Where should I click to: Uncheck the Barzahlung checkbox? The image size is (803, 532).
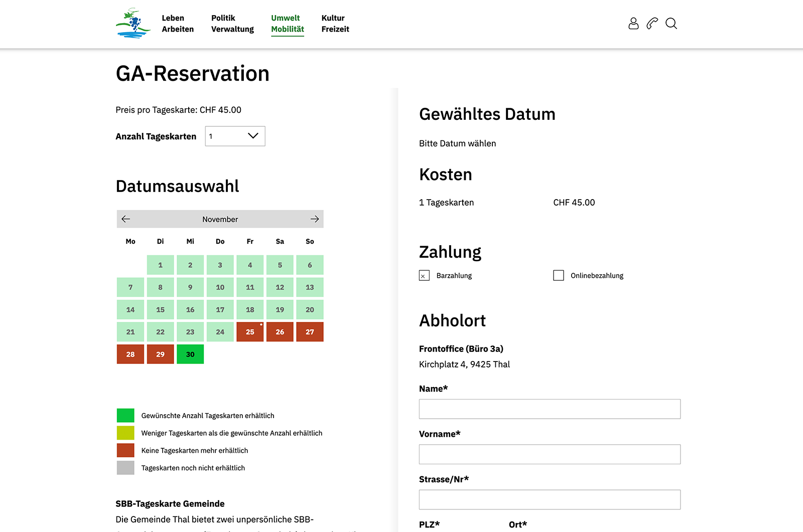[424, 275]
